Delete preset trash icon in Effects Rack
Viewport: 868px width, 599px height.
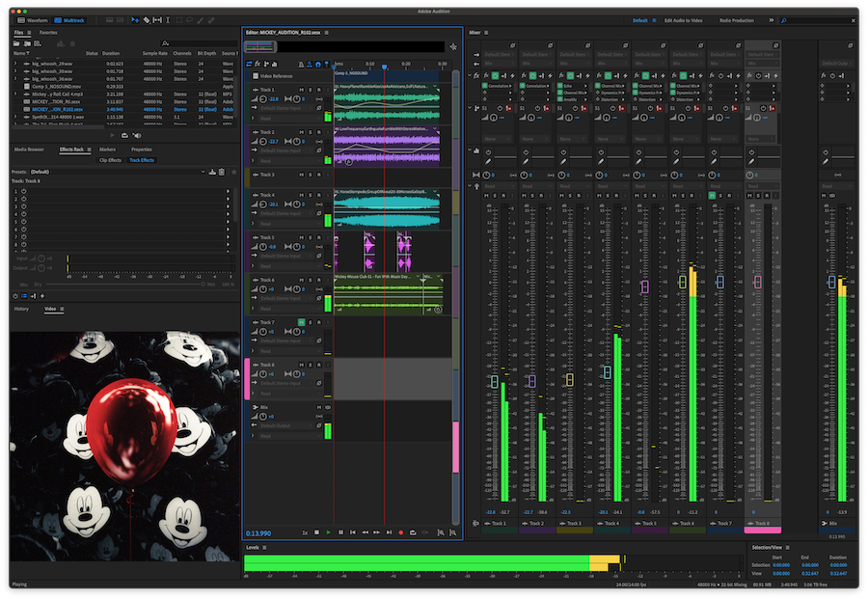point(222,172)
